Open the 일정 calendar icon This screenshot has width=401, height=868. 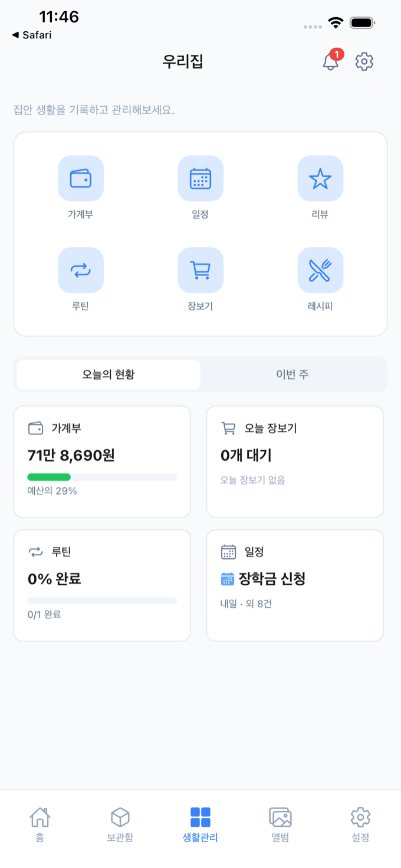coord(200,178)
